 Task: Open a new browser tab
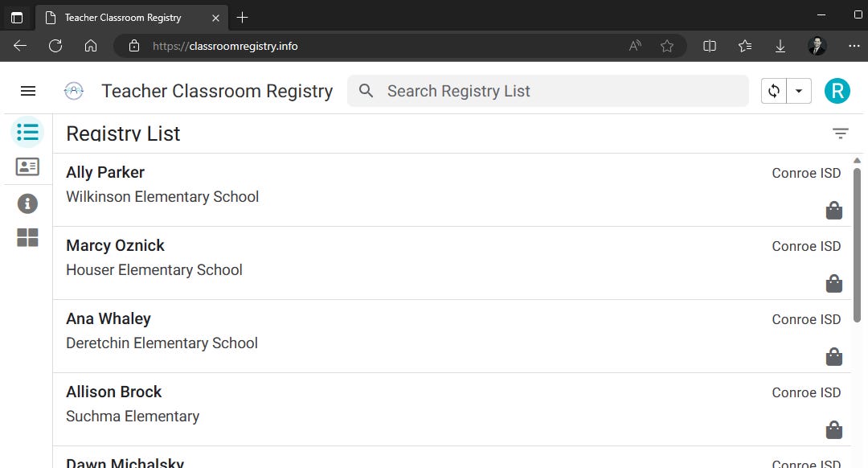243,17
